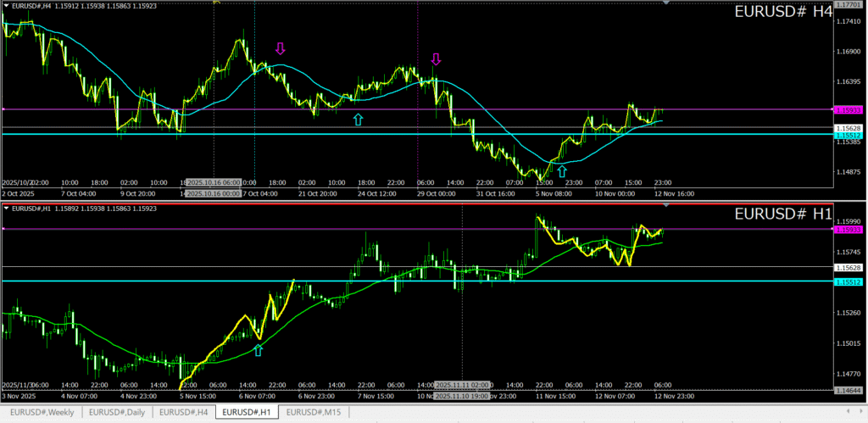
Task: Select the cyan up arrow near 5 Nov on H4
Action: [562, 172]
